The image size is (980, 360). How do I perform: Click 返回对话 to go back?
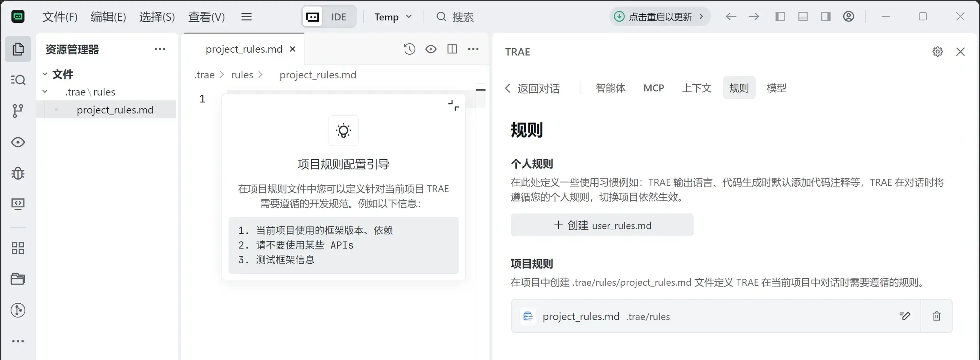[x=532, y=89]
